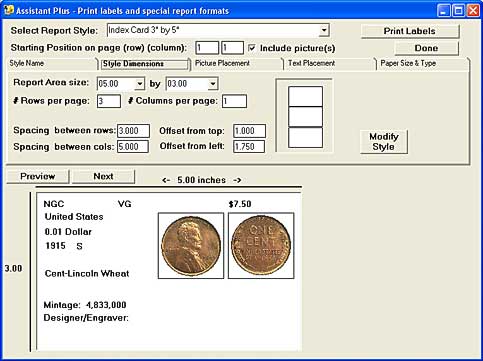Switch to the Style Name tab
The height and width of the screenshot is (361, 483).
point(52,63)
